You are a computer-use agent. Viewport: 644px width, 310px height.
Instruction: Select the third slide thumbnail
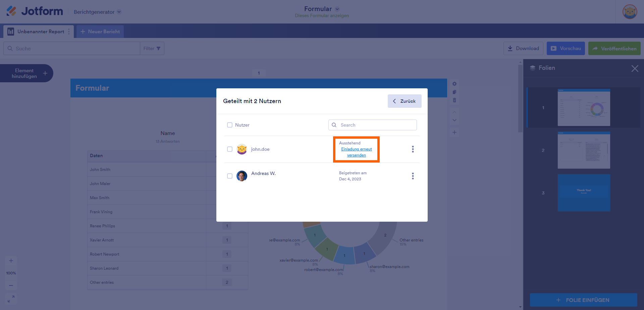point(584,193)
